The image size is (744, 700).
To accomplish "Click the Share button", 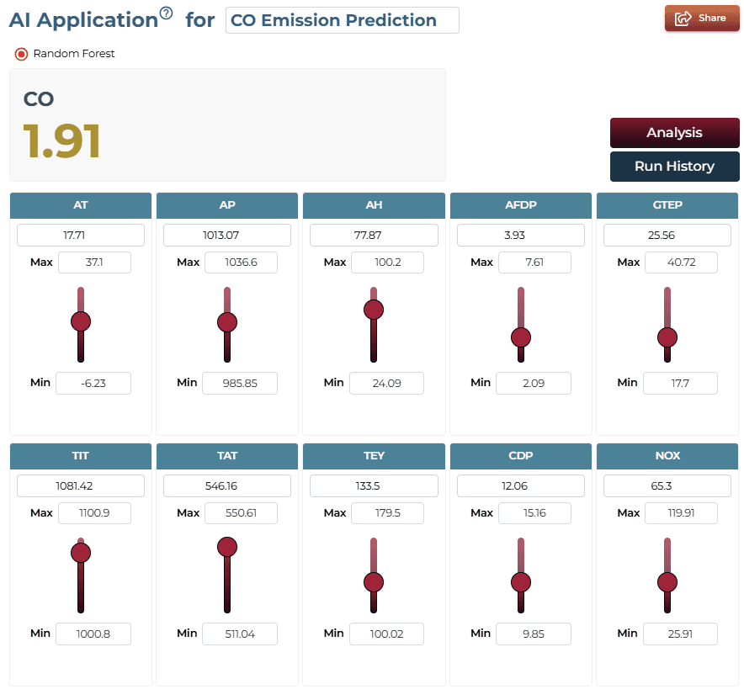I will coord(702,19).
